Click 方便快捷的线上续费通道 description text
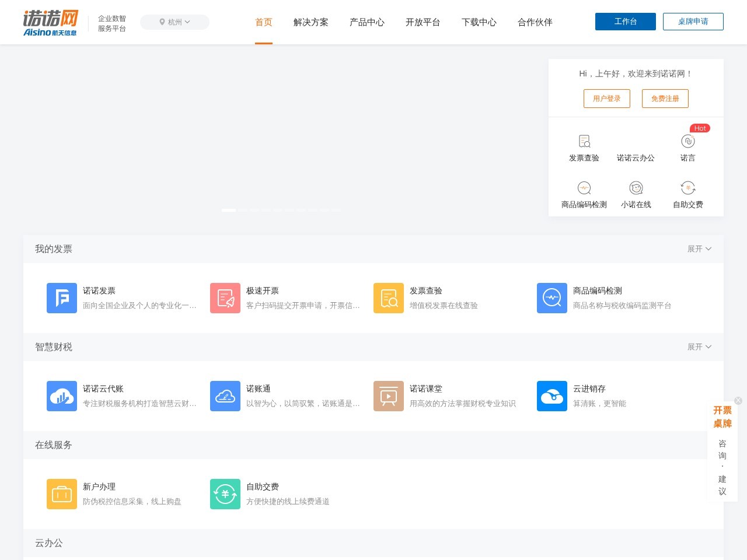Viewport: 747px width, 560px height. (x=288, y=502)
